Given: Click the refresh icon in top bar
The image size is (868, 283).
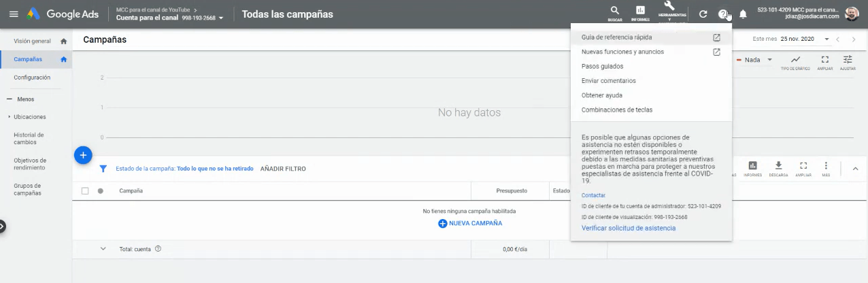Looking at the screenshot, I should point(703,14).
